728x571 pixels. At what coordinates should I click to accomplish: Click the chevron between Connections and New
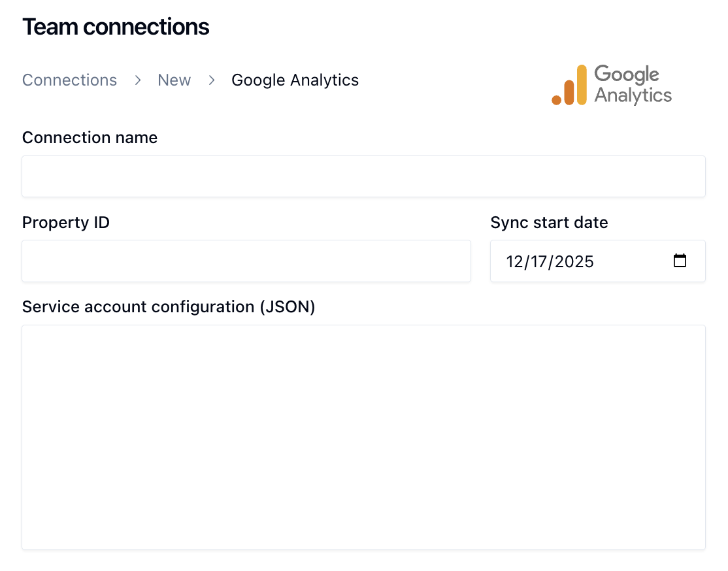coord(138,80)
